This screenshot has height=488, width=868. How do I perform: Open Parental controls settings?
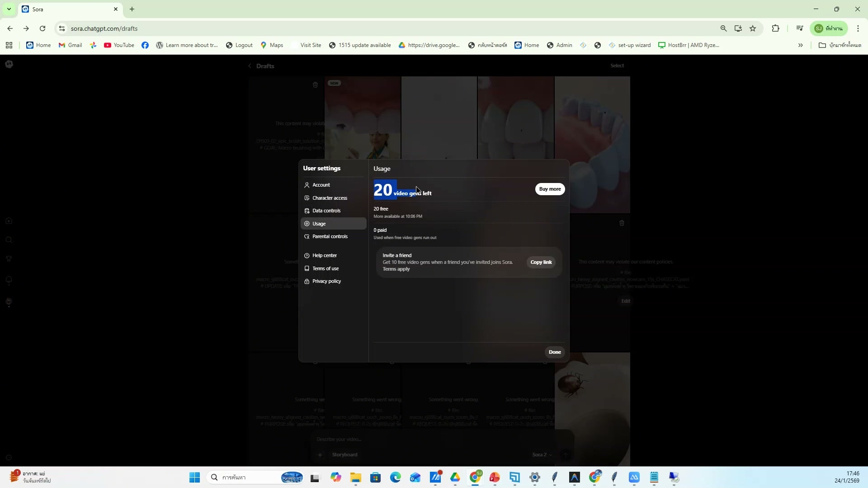[330, 236]
